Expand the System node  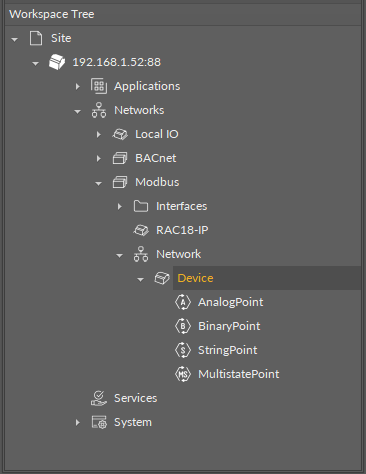tap(78, 422)
